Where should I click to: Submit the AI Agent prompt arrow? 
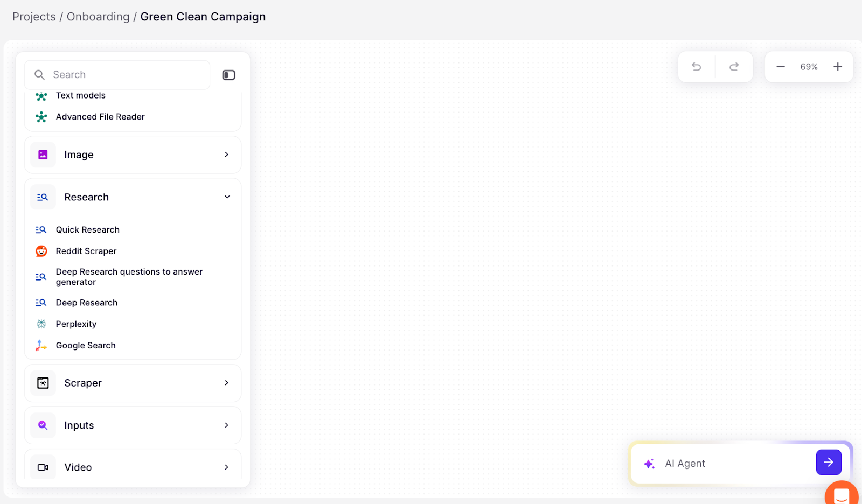[x=828, y=462]
